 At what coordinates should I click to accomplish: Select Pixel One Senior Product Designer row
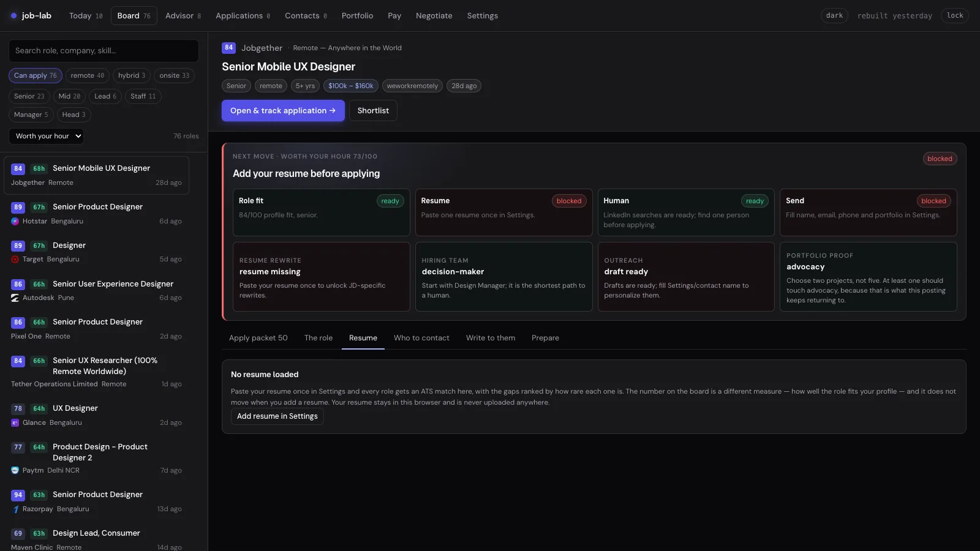pyautogui.click(x=96, y=329)
